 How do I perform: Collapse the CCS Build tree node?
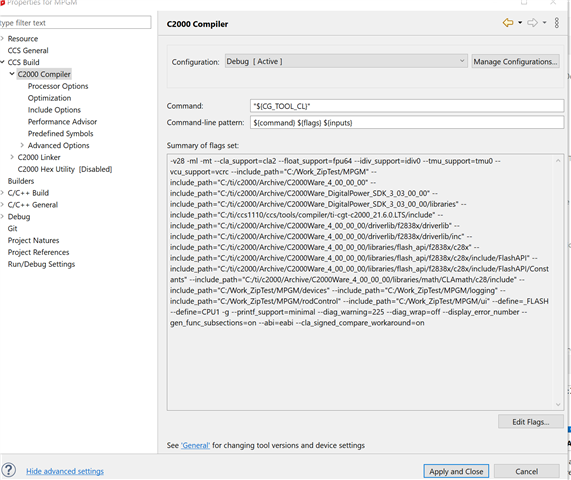(2, 62)
